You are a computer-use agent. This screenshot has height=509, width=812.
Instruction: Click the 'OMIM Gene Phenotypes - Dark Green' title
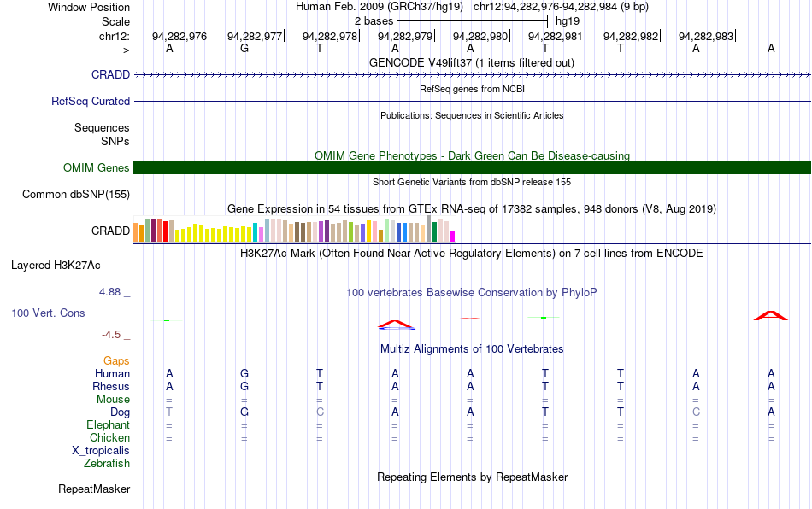point(472,155)
